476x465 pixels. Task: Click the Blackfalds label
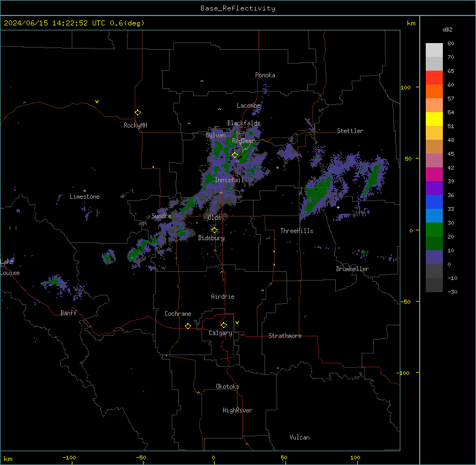point(244,123)
